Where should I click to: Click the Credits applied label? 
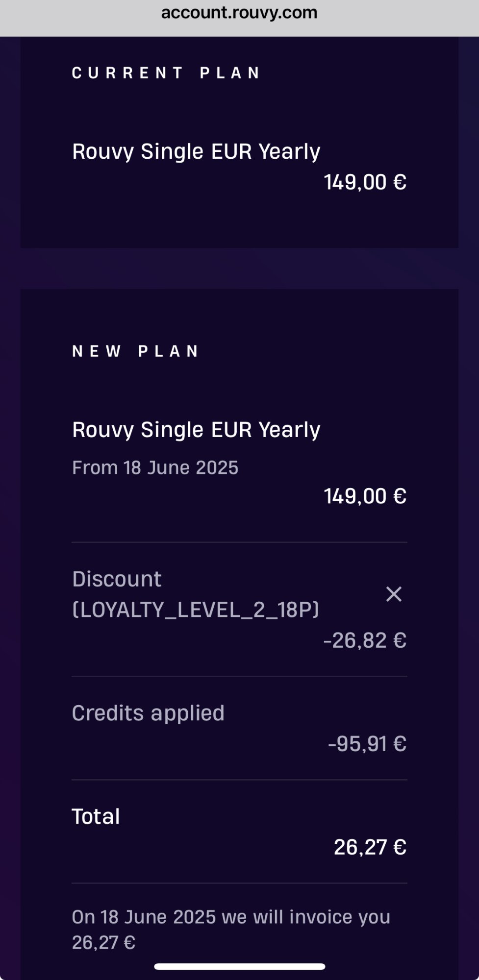point(148,713)
